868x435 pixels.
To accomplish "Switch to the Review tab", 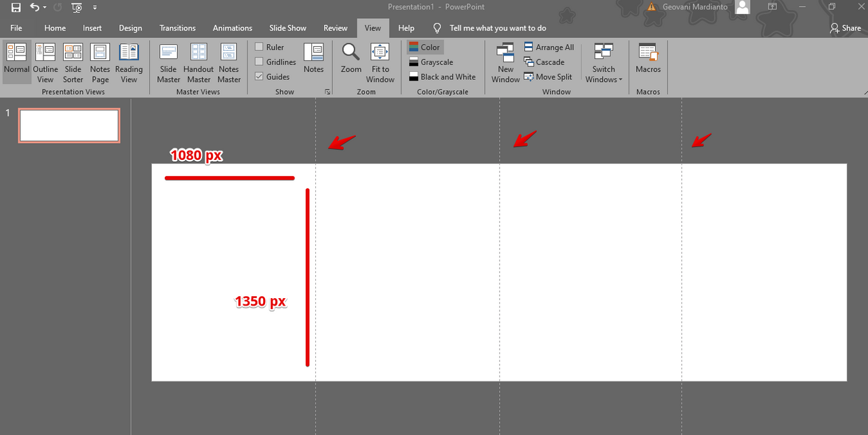I will point(335,28).
